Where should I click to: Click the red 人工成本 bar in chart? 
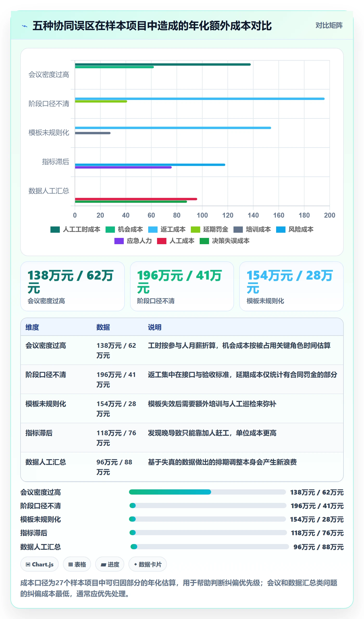(136, 199)
